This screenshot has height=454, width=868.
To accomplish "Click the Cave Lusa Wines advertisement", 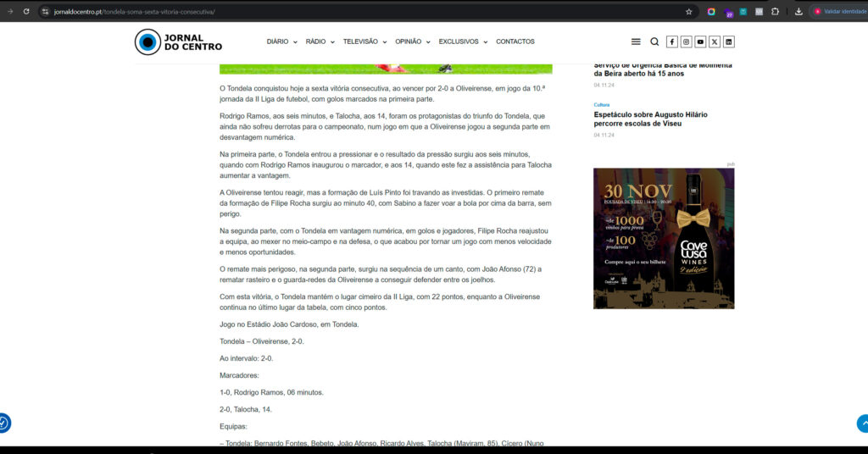I will tap(664, 238).
